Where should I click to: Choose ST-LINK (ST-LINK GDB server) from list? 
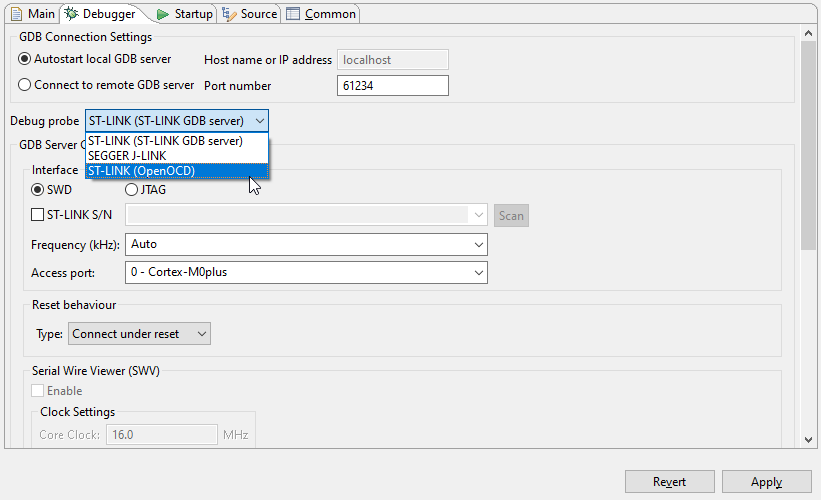coord(177,141)
